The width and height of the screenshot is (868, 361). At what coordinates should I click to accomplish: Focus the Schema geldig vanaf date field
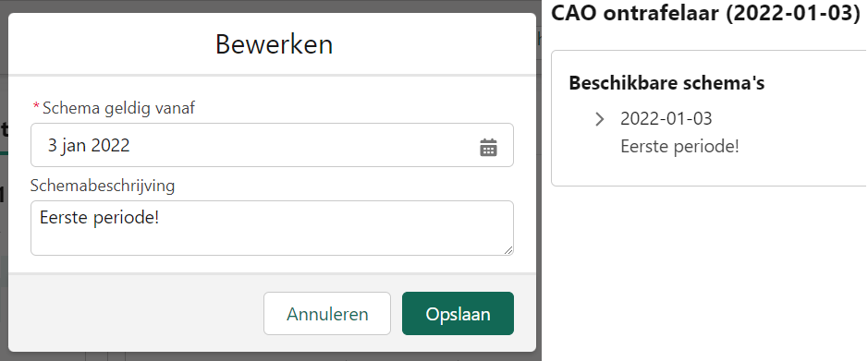coord(272,145)
